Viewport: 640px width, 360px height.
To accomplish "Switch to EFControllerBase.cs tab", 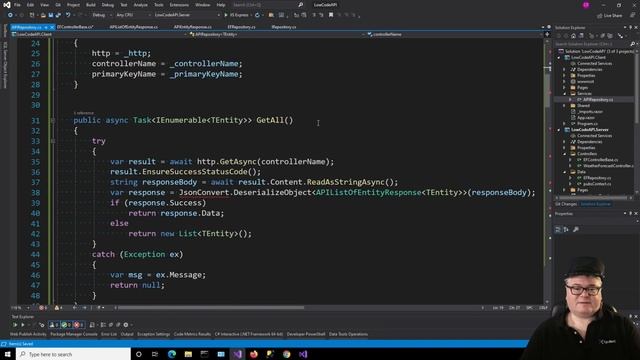I will 75,27.
